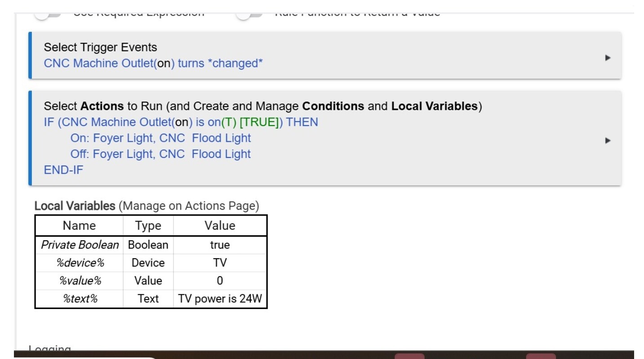Select the %text% variable name
Viewport: 644px width, 359px height.
click(80, 299)
